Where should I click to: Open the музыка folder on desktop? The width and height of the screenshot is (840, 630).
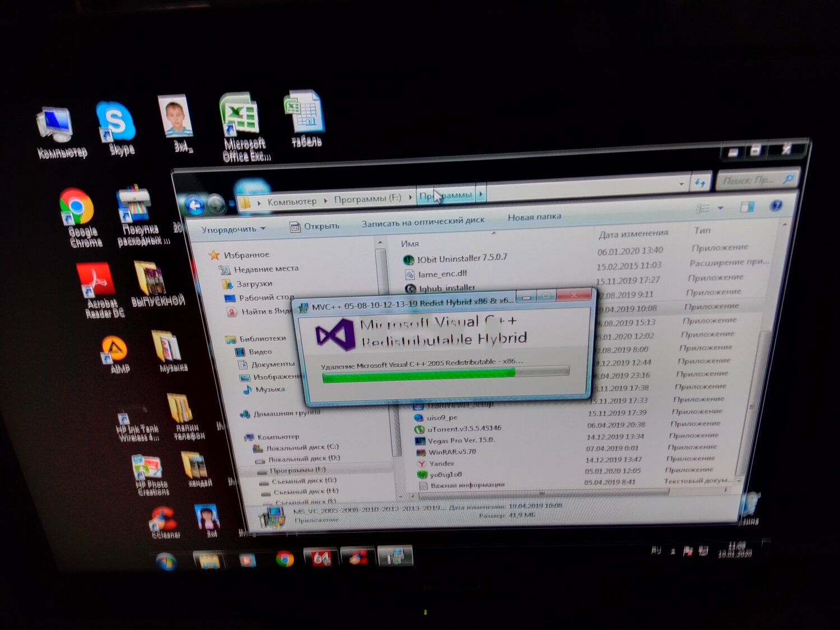coord(170,352)
